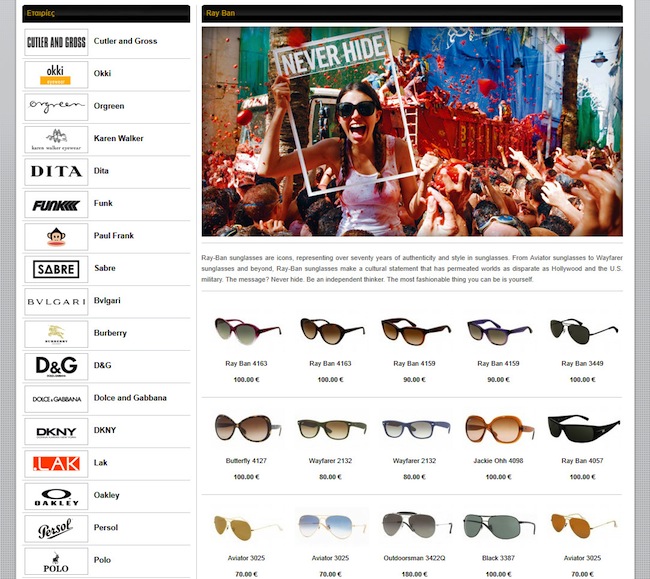Select the 180.00 € Outdoorsman price
Screen dimensions: 650x579
pyautogui.click(x=414, y=574)
